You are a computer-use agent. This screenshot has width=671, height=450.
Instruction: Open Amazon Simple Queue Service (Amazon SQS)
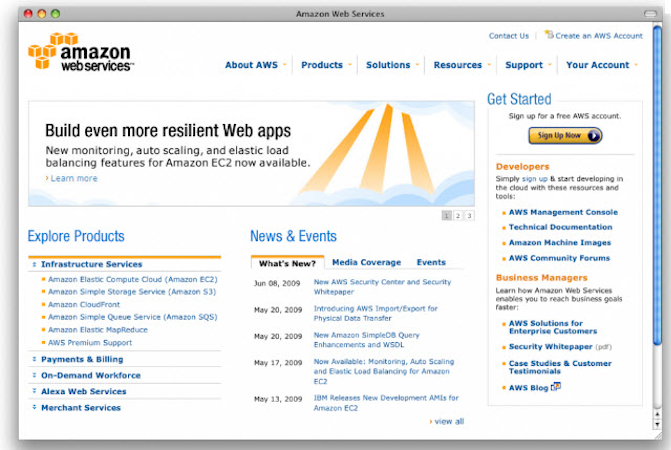(x=133, y=317)
